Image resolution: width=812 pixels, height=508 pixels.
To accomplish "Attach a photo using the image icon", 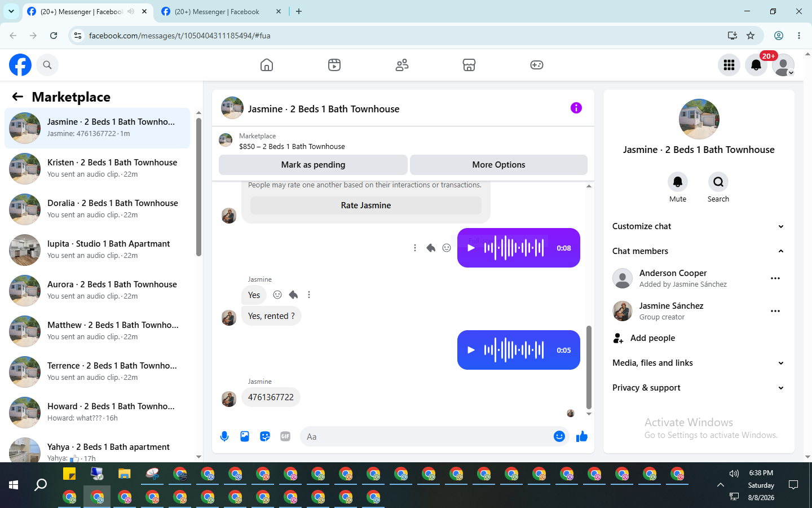I will click(245, 436).
